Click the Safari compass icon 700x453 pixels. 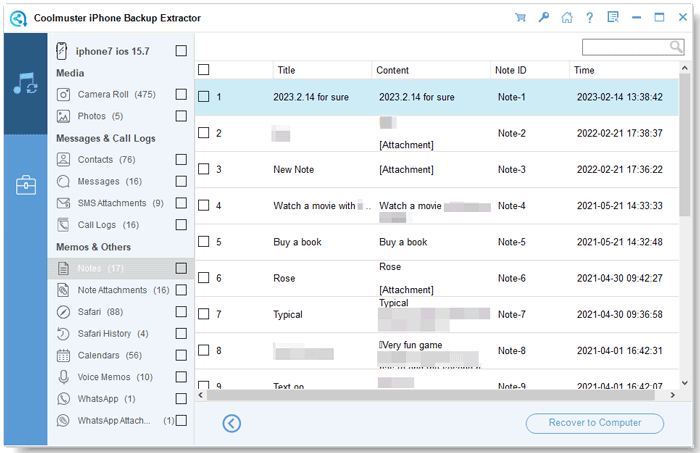(x=63, y=312)
